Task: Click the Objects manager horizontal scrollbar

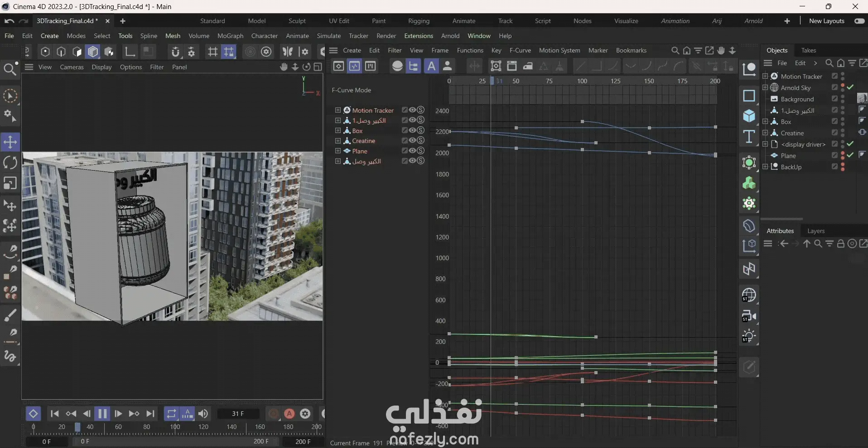Action: 782,219
